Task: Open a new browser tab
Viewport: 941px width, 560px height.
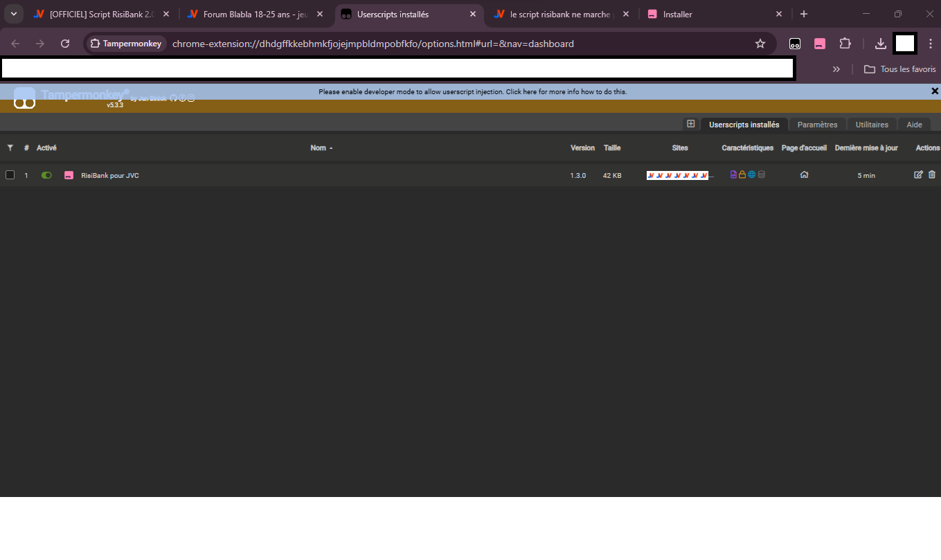Action: [x=804, y=14]
